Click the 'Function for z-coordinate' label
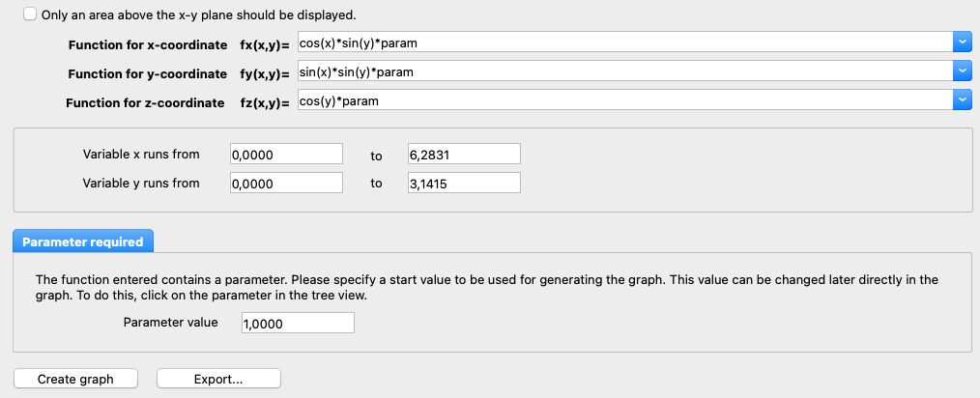 [145, 102]
